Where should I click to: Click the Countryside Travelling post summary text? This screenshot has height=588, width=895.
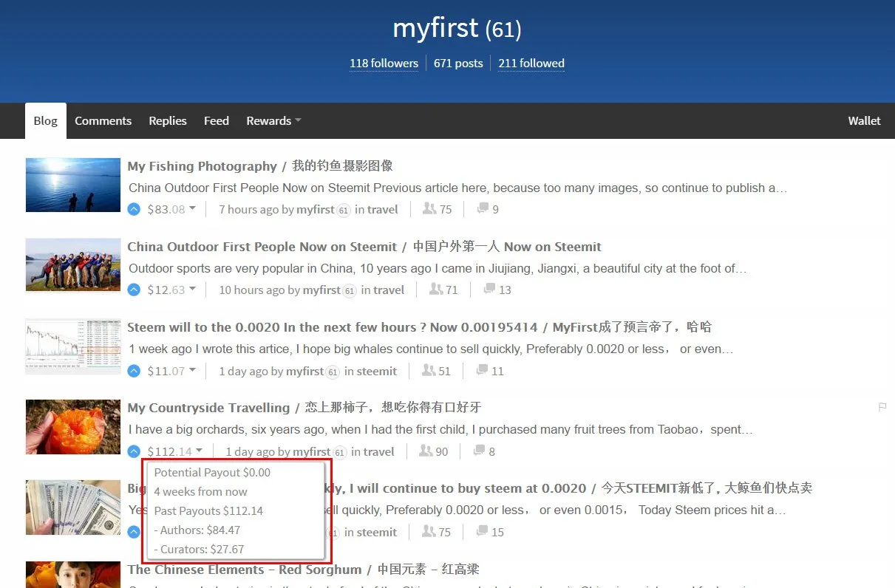tap(440, 429)
